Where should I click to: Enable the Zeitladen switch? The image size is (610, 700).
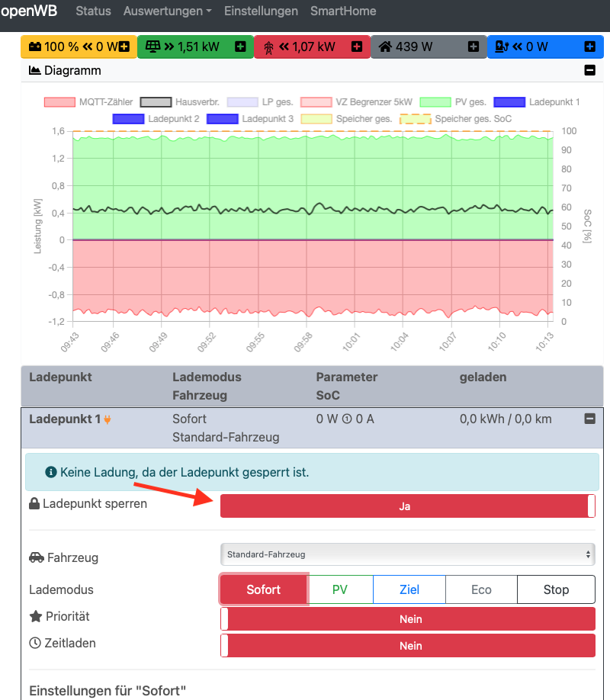(x=407, y=646)
